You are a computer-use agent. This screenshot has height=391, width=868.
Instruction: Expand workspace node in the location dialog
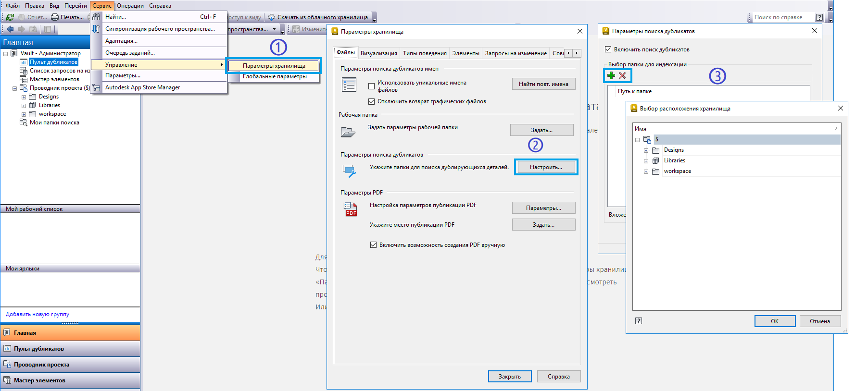coord(647,171)
